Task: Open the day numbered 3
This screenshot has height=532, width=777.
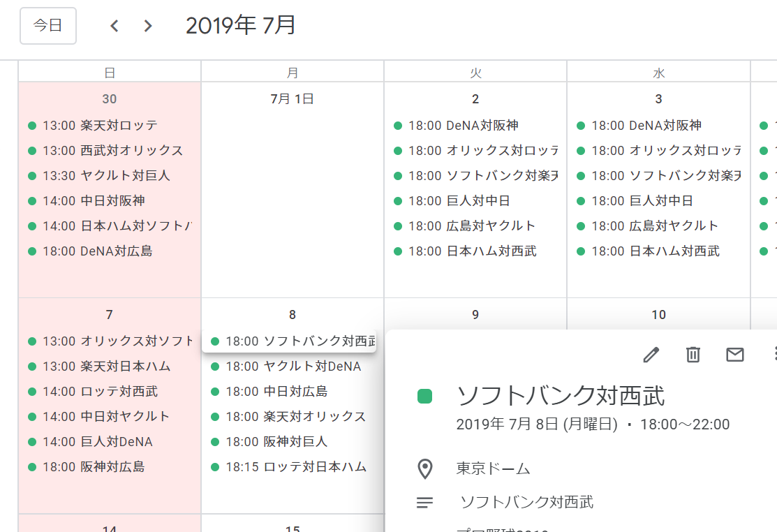Action: [x=658, y=99]
